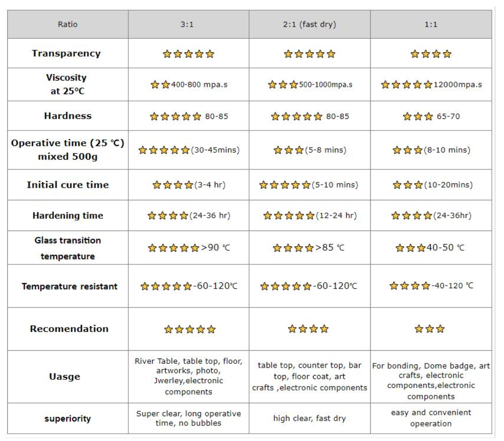Click the Transparency stars for 3:1 ratio
The height and width of the screenshot is (441, 504).
coord(189,54)
